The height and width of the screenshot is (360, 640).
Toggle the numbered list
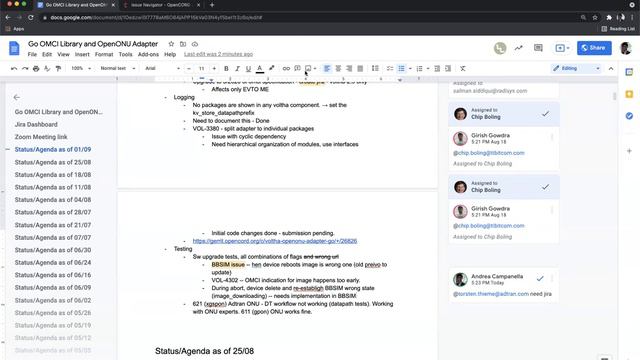419,69
